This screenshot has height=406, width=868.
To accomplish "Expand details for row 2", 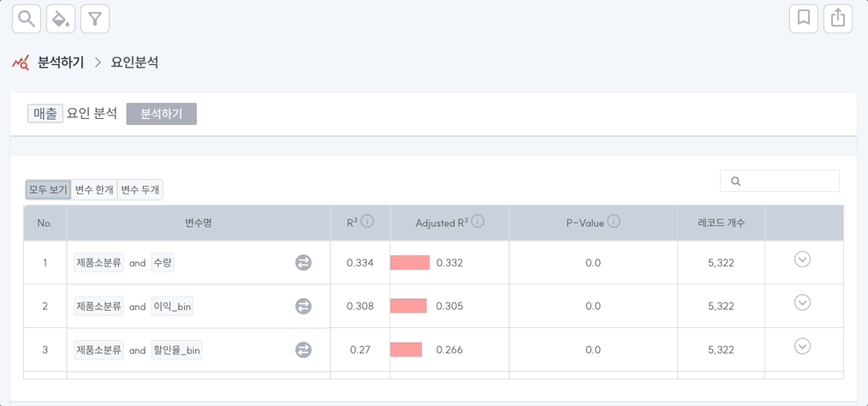I will click(802, 302).
